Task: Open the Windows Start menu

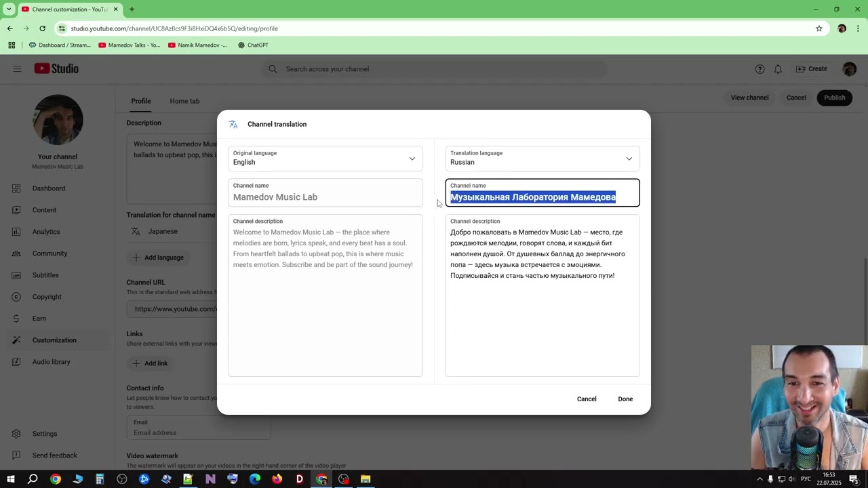Action: click(10, 479)
